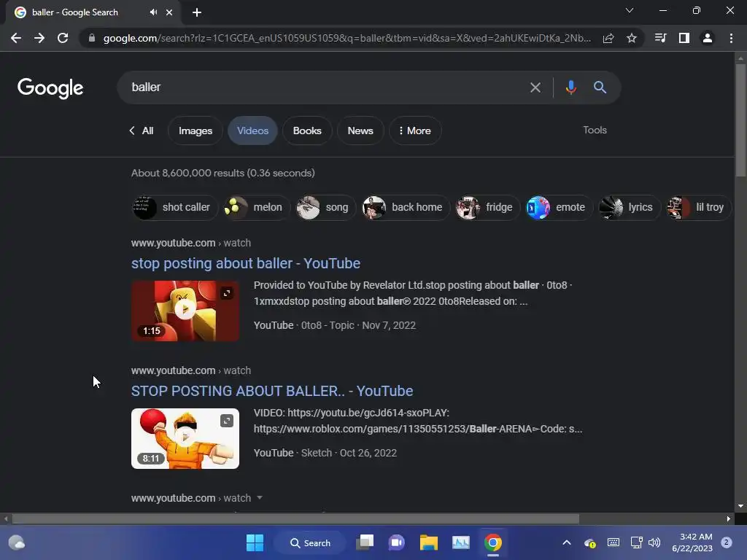Select the Chrome icon in taskbar
Viewport: 747px width, 560px height.
coord(493,542)
